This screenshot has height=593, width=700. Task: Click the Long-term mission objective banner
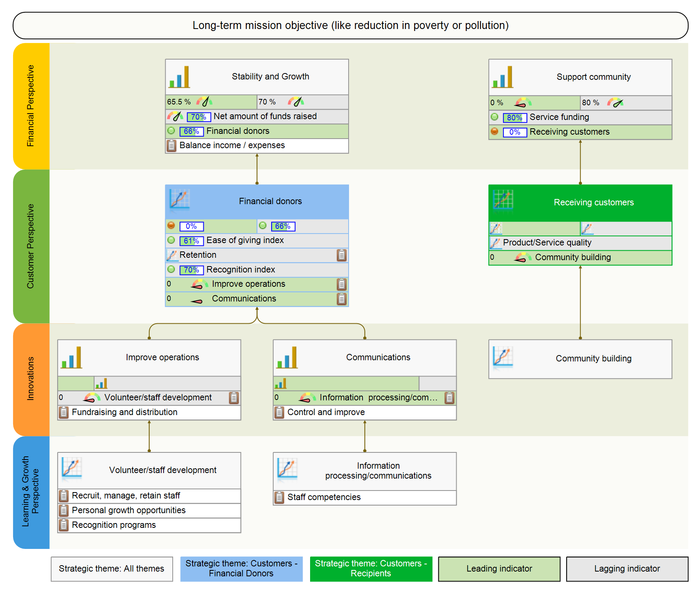click(x=350, y=25)
